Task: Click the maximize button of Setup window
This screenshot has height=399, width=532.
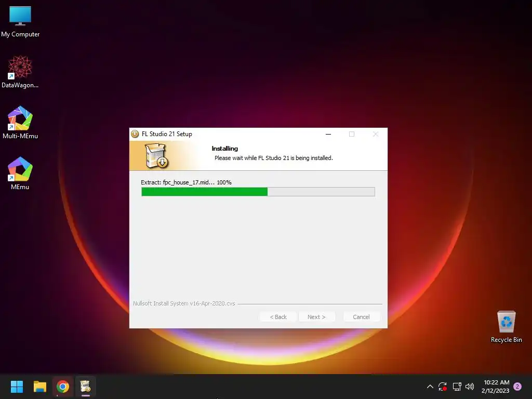Action: pos(352,134)
